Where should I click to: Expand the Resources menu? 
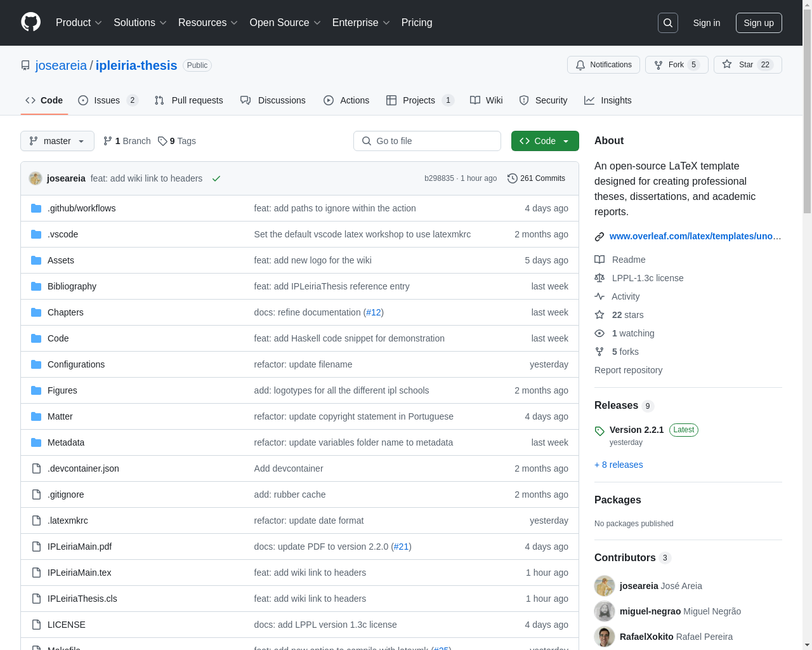208,23
